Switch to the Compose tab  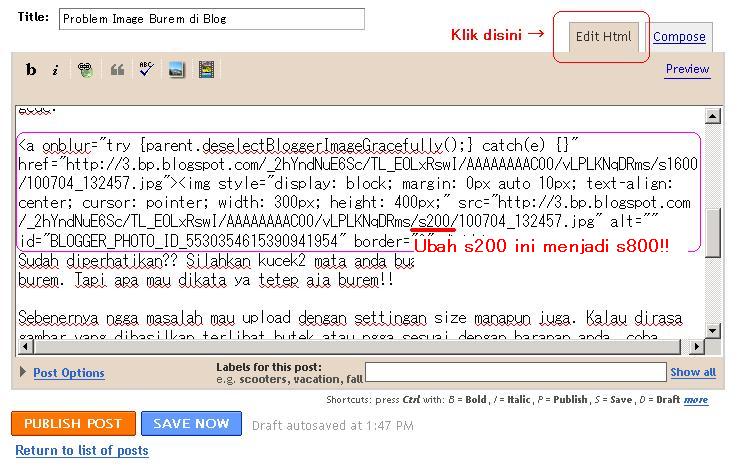[679, 37]
